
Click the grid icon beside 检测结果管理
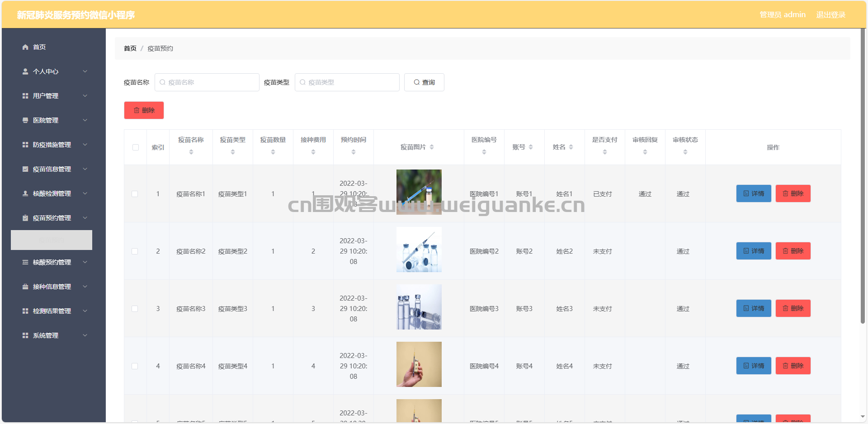tap(25, 311)
